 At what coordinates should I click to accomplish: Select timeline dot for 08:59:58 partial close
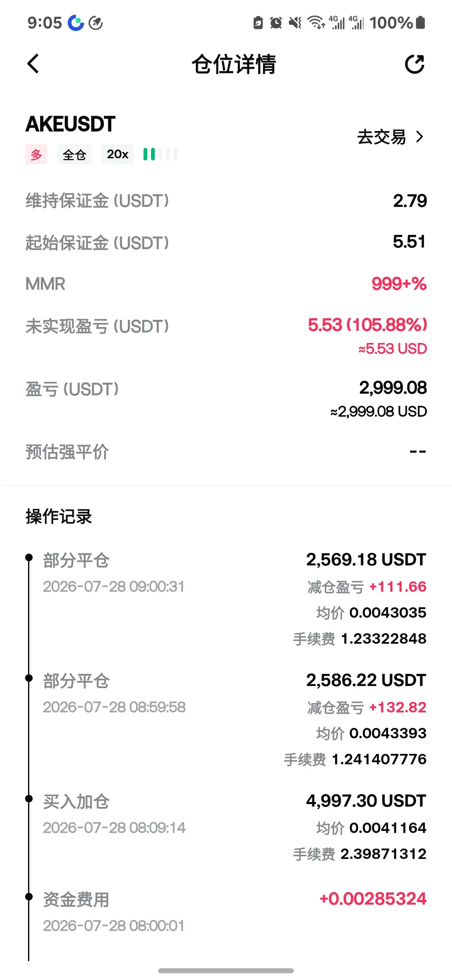pos(29,678)
